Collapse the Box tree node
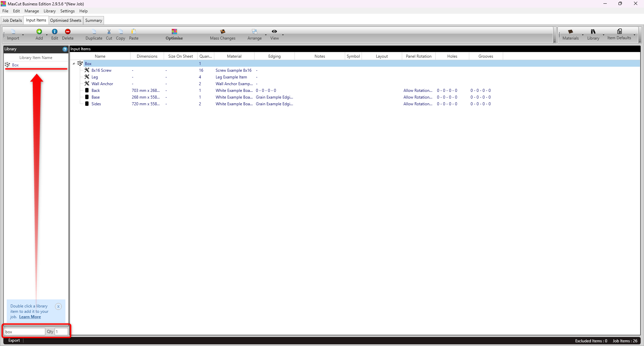The image size is (644, 346). 74,64
